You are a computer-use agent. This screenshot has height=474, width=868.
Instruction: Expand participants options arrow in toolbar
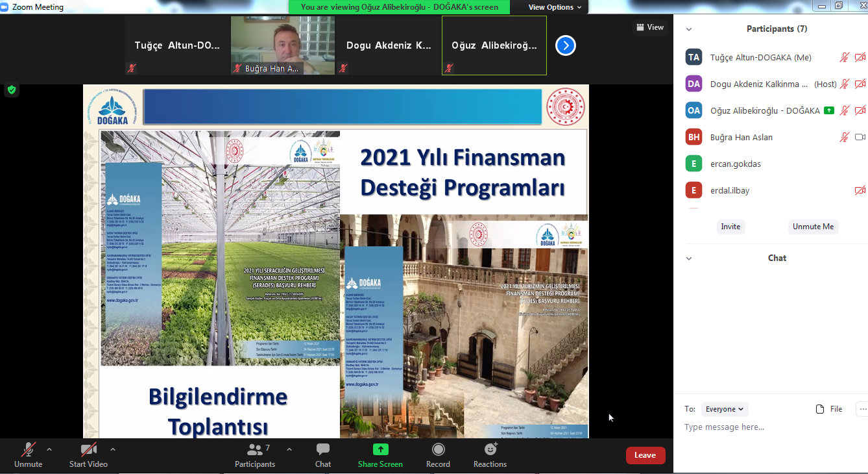289,449
